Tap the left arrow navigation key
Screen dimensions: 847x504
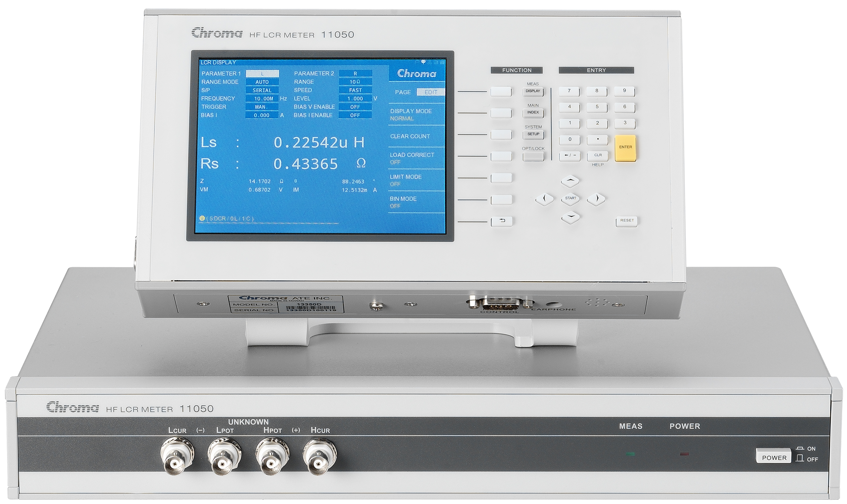click(544, 199)
